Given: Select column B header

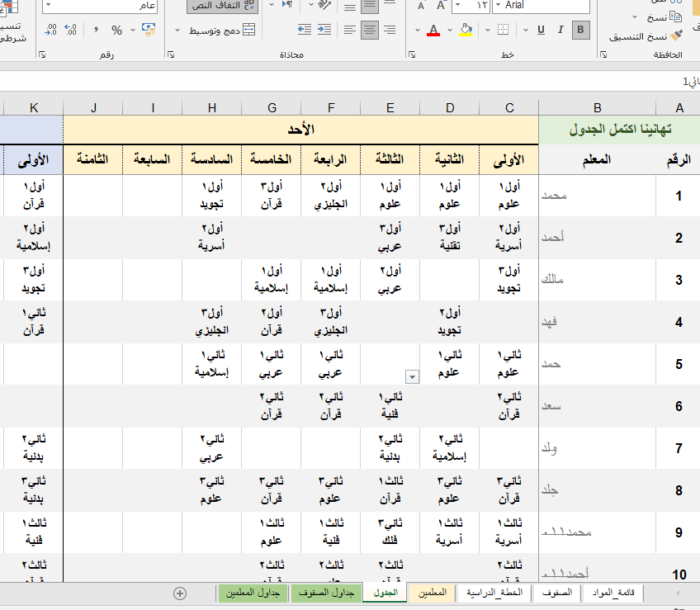Looking at the screenshot, I should click(598, 107).
